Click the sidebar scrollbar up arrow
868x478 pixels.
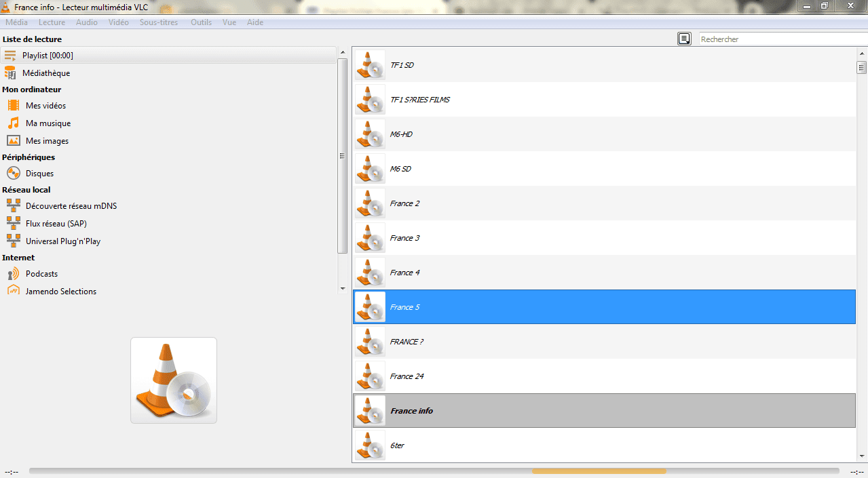coord(343,53)
